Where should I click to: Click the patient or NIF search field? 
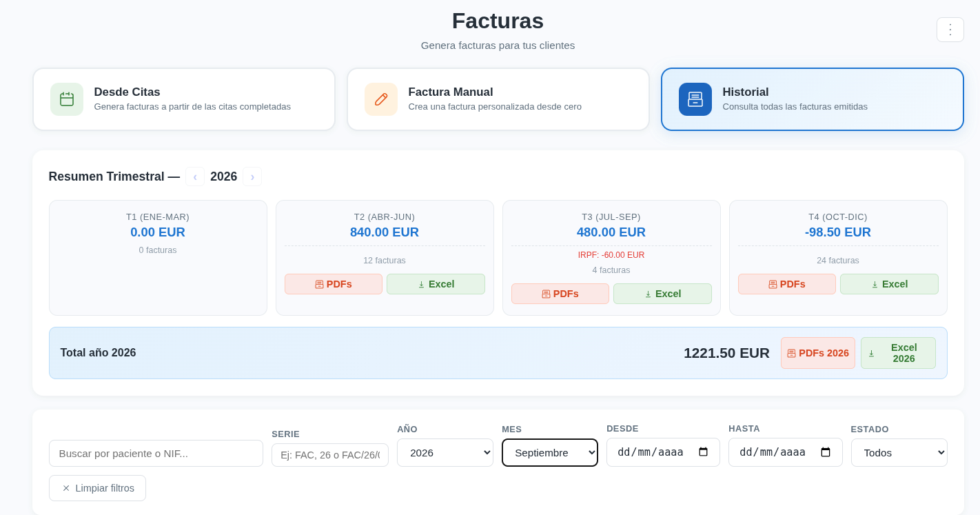point(156,453)
